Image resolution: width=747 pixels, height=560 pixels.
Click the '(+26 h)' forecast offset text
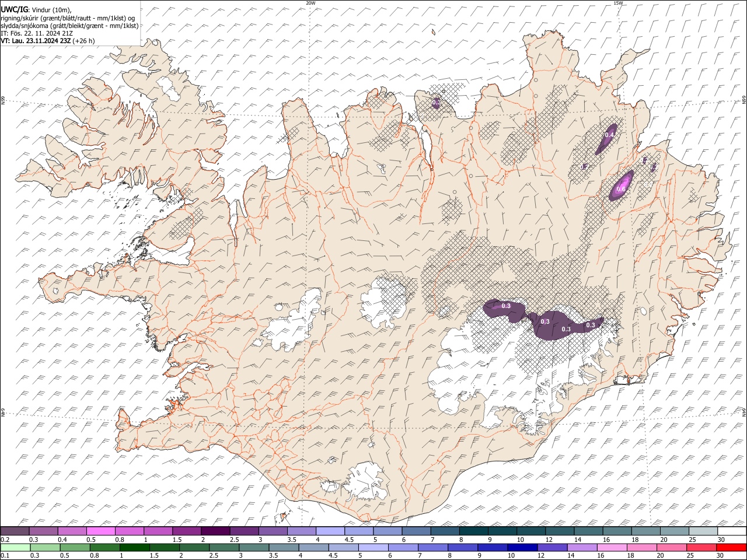tap(84, 41)
